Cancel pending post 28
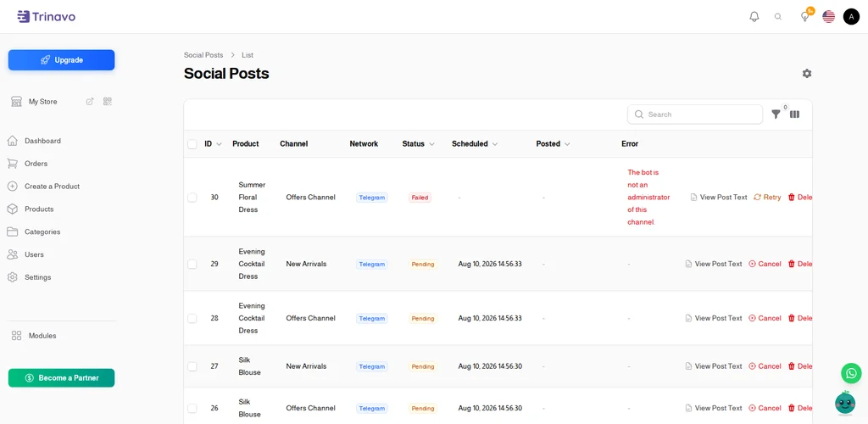 (x=765, y=318)
